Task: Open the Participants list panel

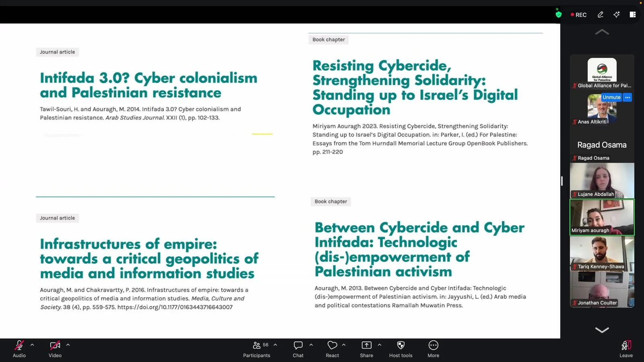Action: [x=256, y=349]
